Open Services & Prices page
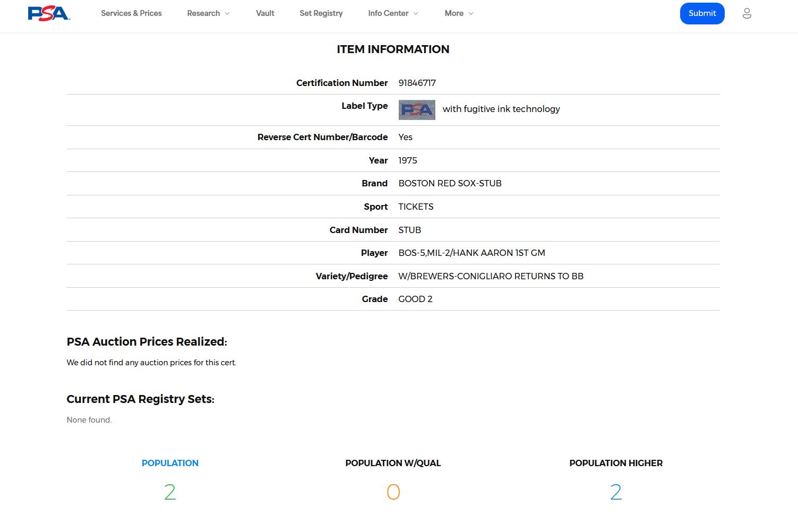The width and height of the screenshot is (798, 532). 131,13
